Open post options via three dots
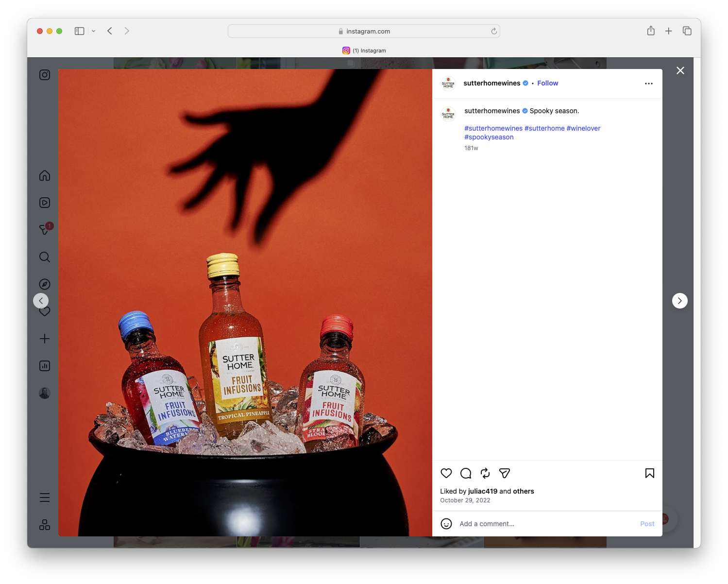Image resolution: width=728 pixels, height=584 pixels. (649, 83)
